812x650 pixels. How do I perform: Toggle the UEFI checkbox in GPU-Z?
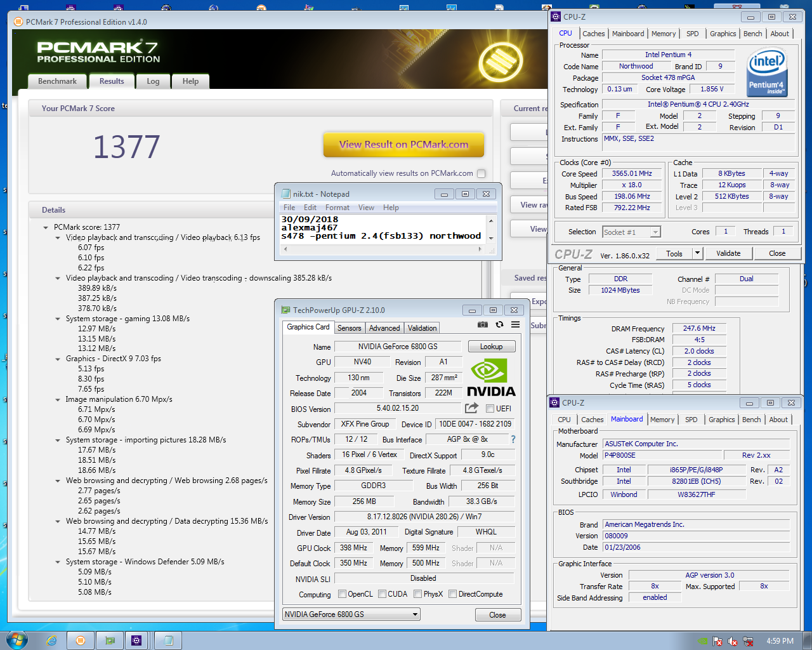[x=490, y=409]
